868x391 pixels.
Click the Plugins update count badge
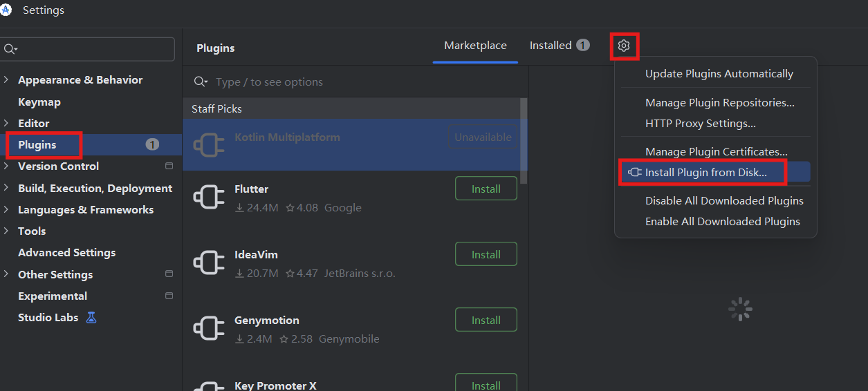(x=152, y=144)
